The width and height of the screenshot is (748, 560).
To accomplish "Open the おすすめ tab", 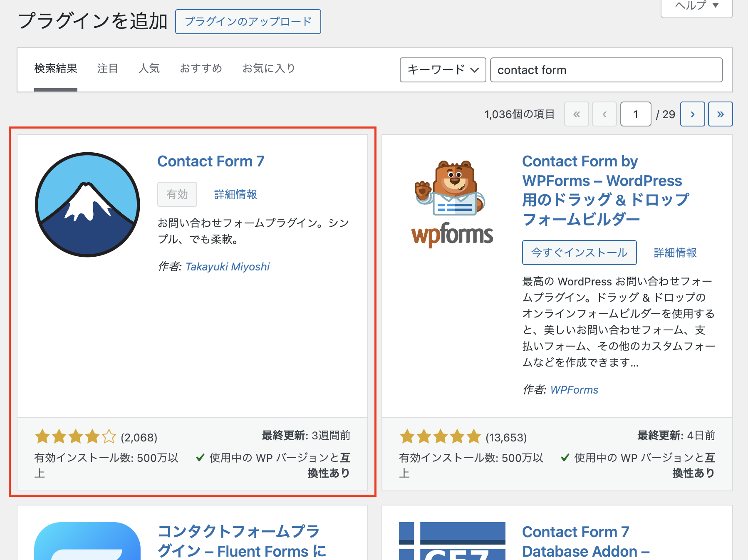I will click(201, 68).
